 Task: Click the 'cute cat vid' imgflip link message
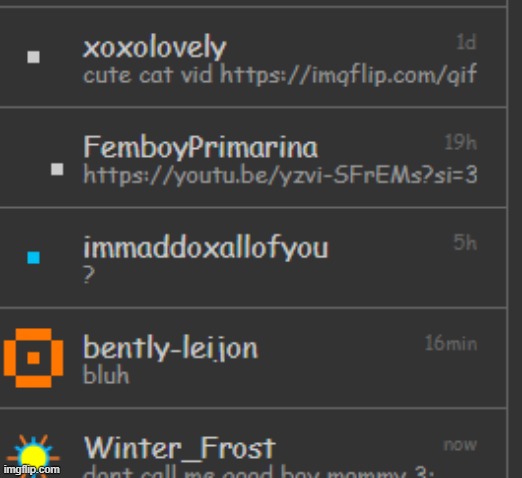(280, 75)
